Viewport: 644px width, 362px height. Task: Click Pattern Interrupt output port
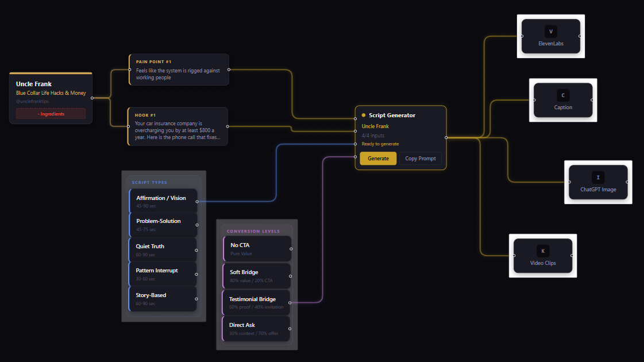pos(196,274)
